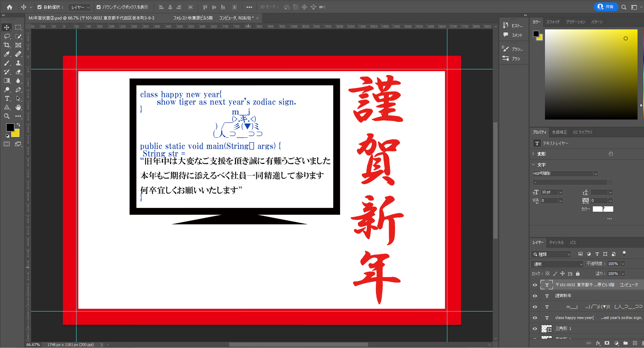This screenshot has height=348, width=644.
Task: Open the fill percentage dropdown
Action: (x=623, y=274)
